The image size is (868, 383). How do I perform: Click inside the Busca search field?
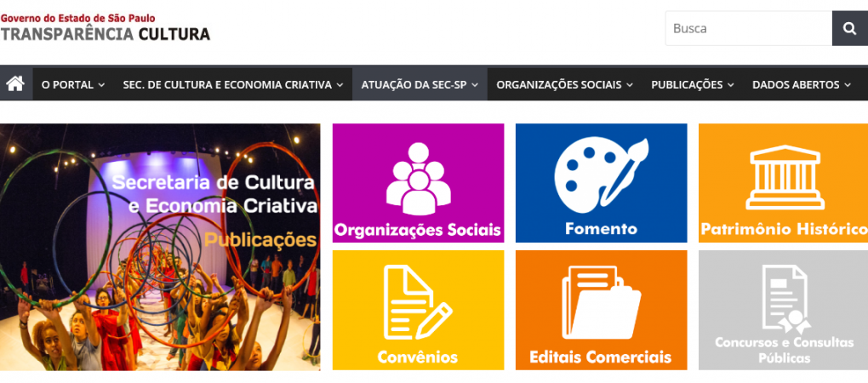tap(748, 28)
